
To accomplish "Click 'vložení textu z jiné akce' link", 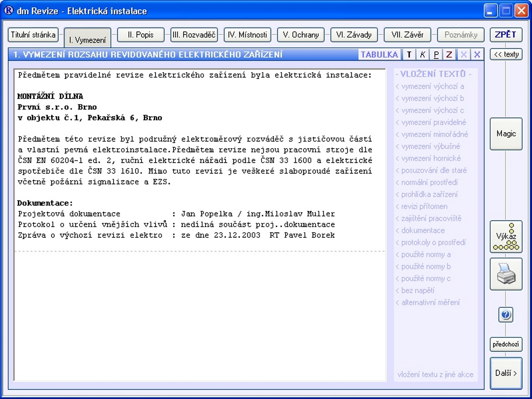I will [x=435, y=374].
